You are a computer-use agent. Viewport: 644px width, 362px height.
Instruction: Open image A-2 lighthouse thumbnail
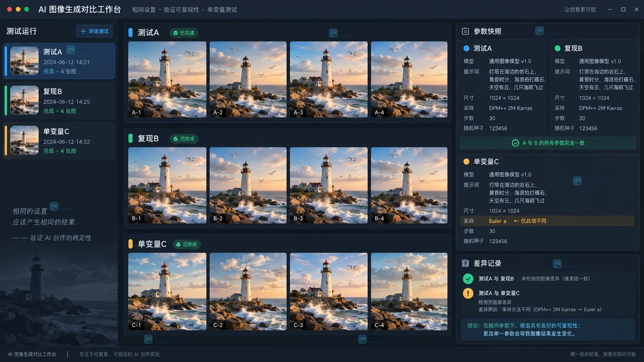248,79
